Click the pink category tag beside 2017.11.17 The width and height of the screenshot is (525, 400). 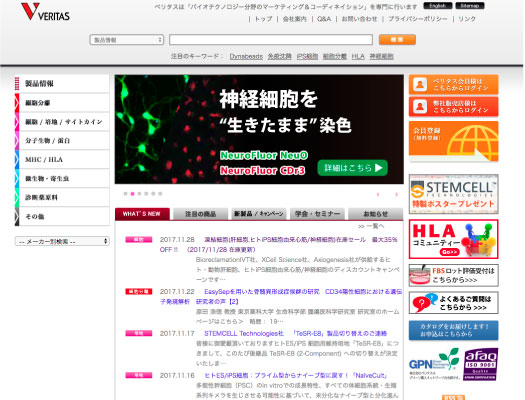[x=139, y=333]
